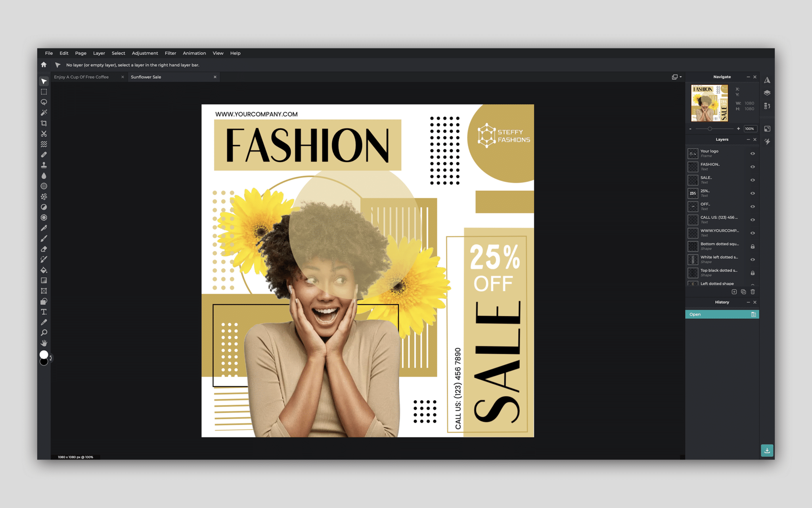Select the Gradient tool
812x508 pixels.
tap(44, 280)
